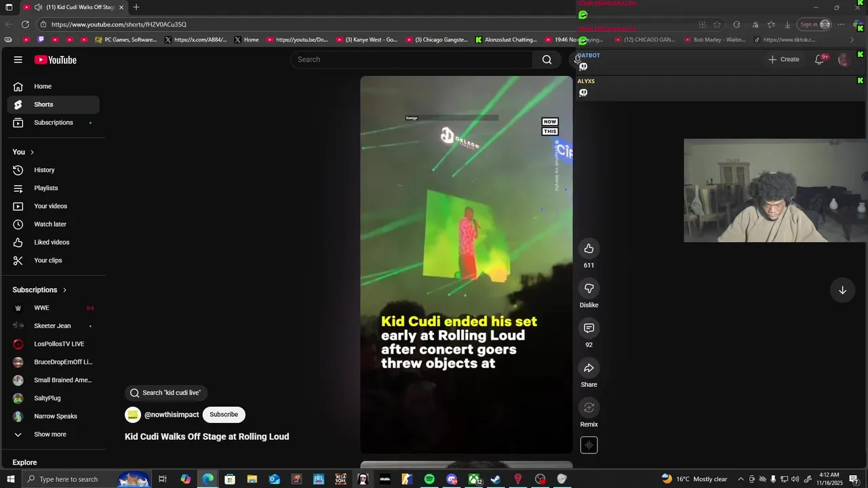Open Steam from the taskbar
The image size is (868, 488).
496,479
